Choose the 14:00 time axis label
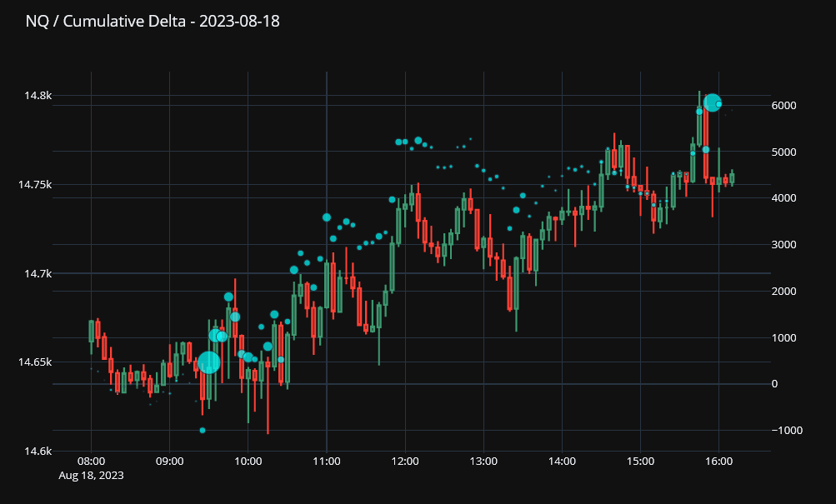 tap(562, 461)
